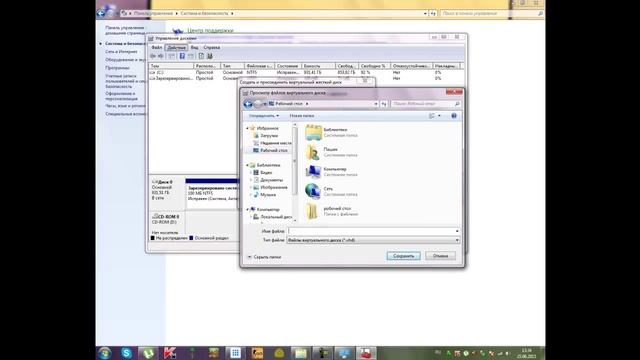This screenshot has height=360, width=640.
Task: Open uTorrent from the taskbar
Action: (x=148, y=353)
